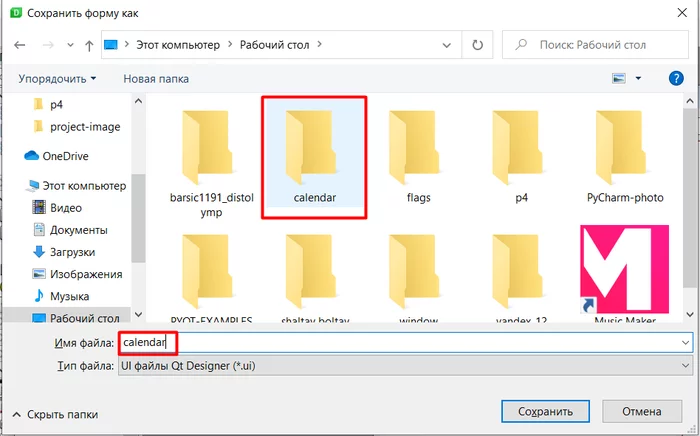Collapse folders with Скрыть папки
This screenshot has width=700, height=436.
coord(55,415)
